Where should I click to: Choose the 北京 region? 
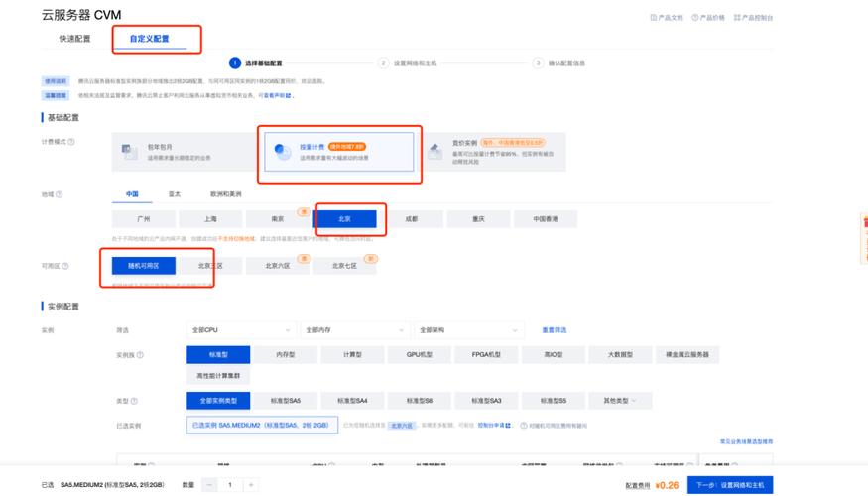pos(344,219)
